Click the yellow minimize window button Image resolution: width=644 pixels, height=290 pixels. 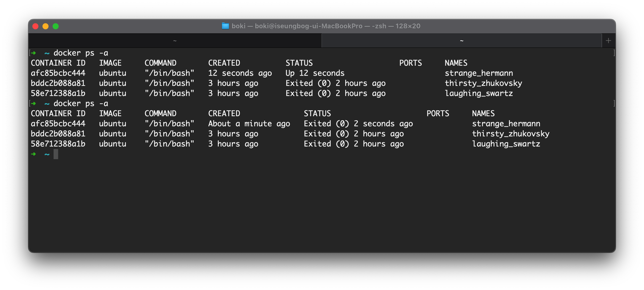[x=45, y=26]
